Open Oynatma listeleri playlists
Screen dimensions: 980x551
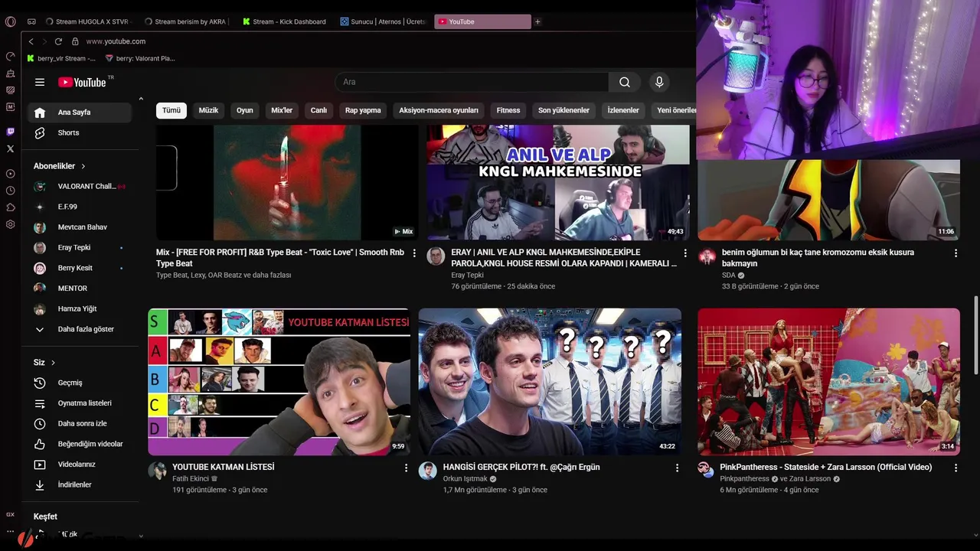(80, 403)
